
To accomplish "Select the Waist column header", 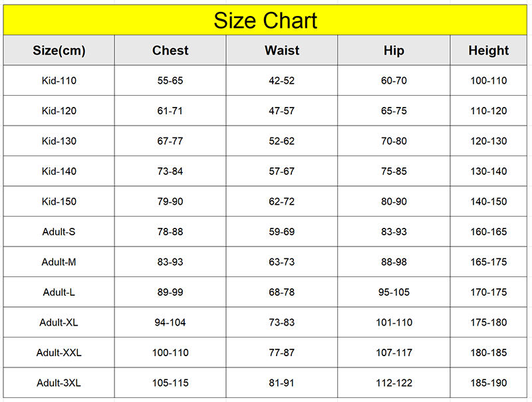I will coord(281,50).
